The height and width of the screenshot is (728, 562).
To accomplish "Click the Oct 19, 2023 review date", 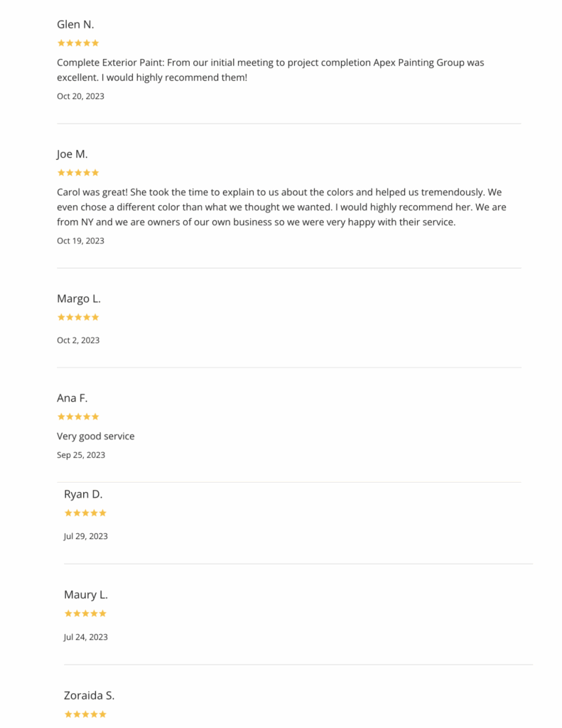I will tap(80, 240).
